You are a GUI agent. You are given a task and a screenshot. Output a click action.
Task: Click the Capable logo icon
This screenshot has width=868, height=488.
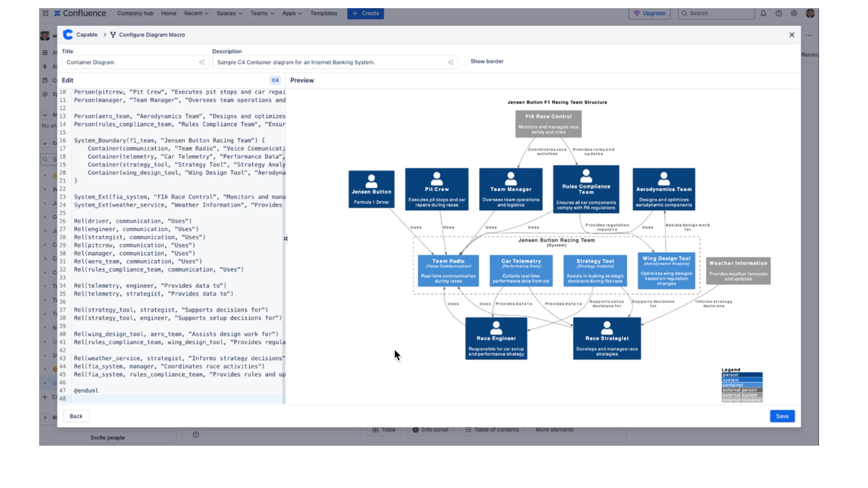68,34
